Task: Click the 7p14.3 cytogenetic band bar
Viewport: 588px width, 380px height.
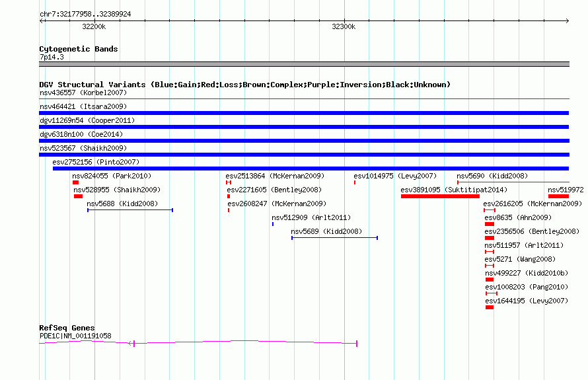Action: coord(304,64)
